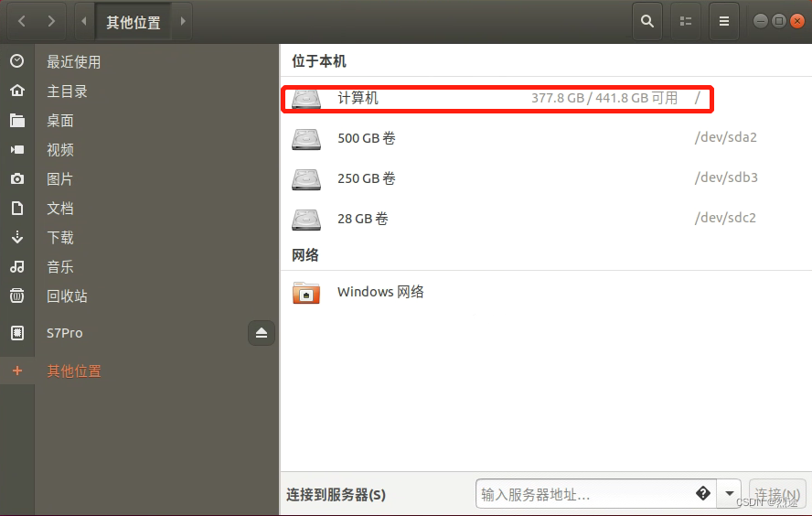Select the 28 GB 卷 entry name

point(363,219)
